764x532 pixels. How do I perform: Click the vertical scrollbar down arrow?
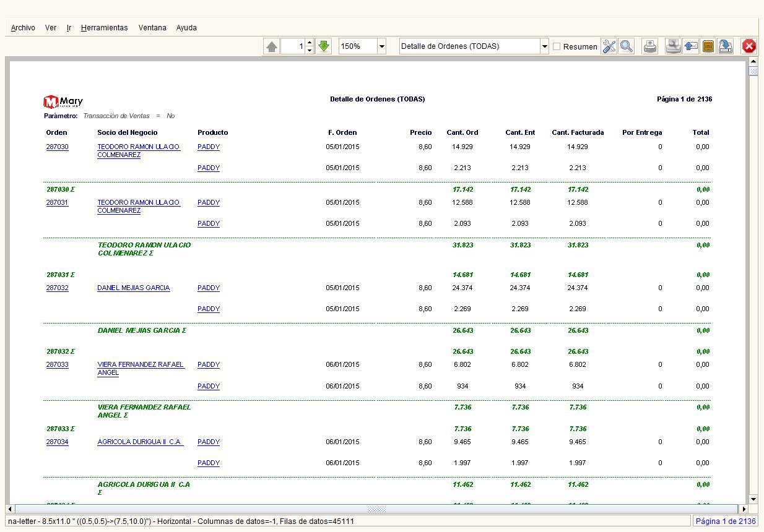pos(753,499)
